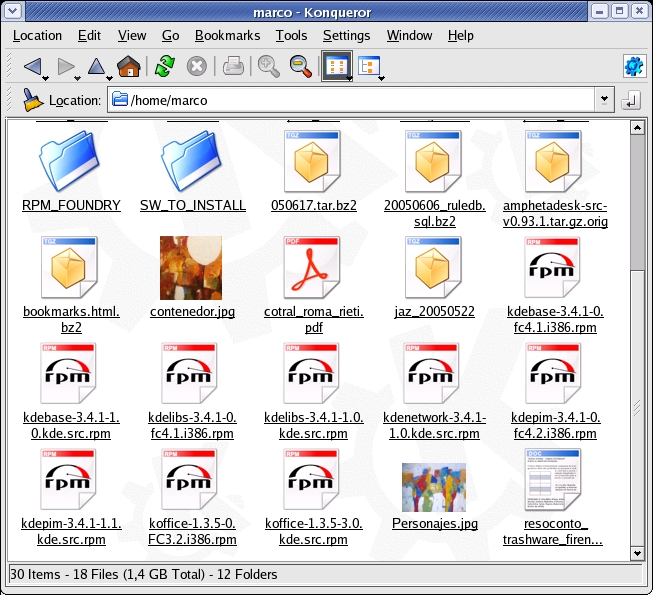Go up one directory level

tap(95, 67)
